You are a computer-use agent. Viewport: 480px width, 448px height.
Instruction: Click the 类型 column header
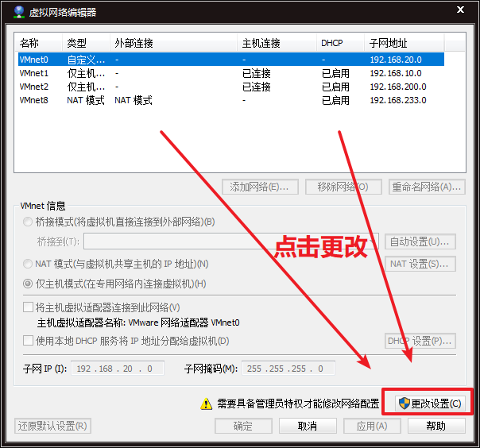point(86,43)
